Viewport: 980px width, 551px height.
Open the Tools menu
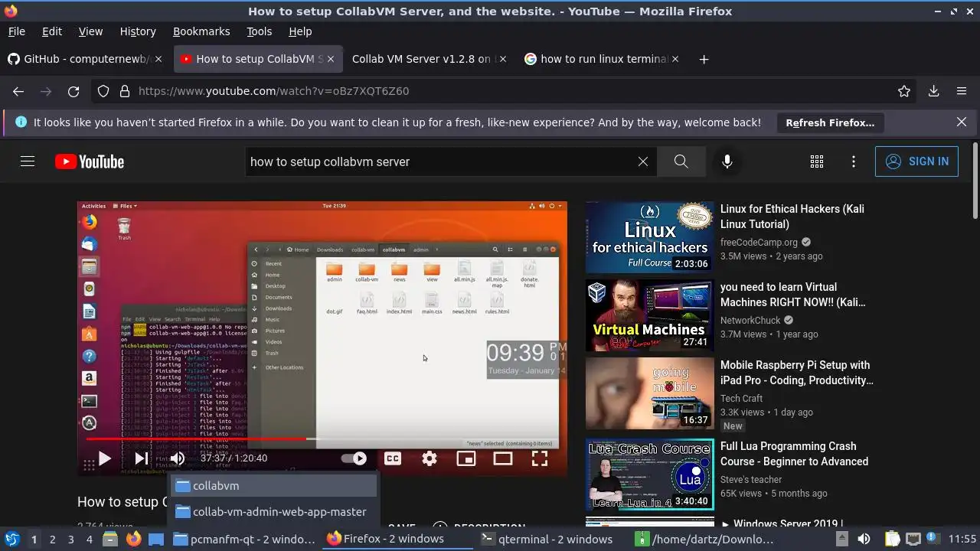(260, 31)
